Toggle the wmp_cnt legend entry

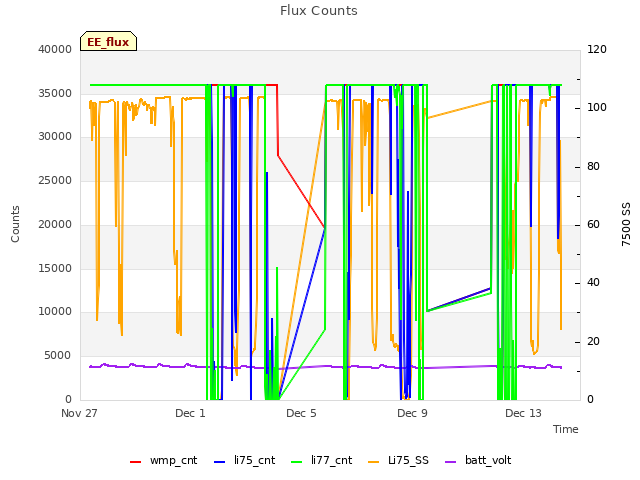pos(164,460)
